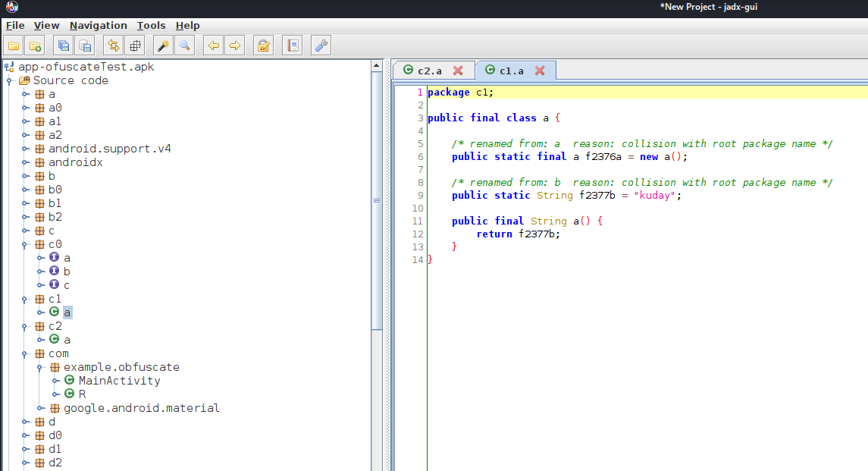The width and height of the screenshot is (868, 471).
Task: Click the "kuday" string literal in code
Action: pyautogui.click(x=654, y=196)
